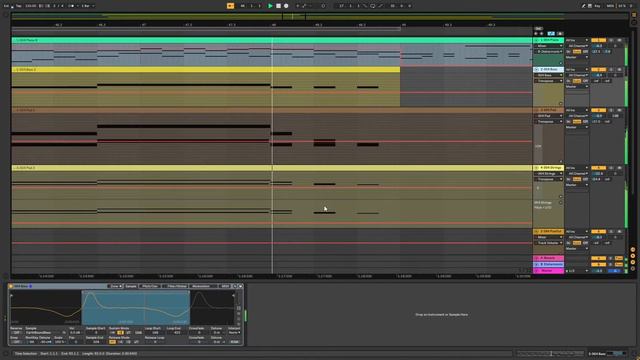Click the Sampler waveform loop region
The height and width of the screenshot is (360, 640).
[136, 308]
